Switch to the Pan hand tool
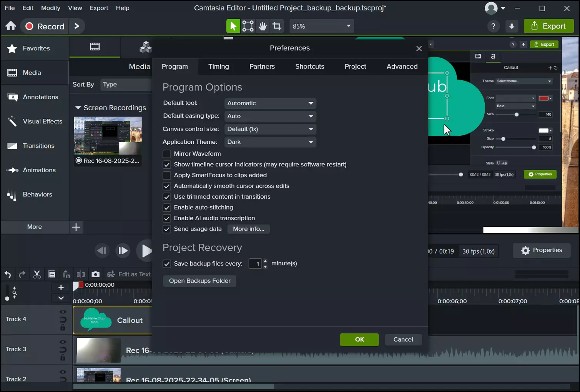The height and width of the screenshot is (392, 580). pyautogui.click(x=263, y=26)
